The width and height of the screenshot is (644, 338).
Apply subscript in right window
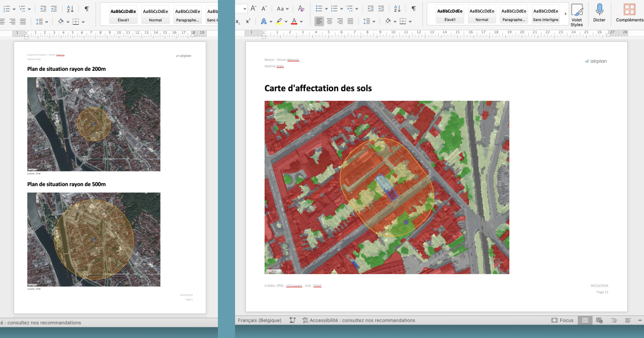[238, 21]
